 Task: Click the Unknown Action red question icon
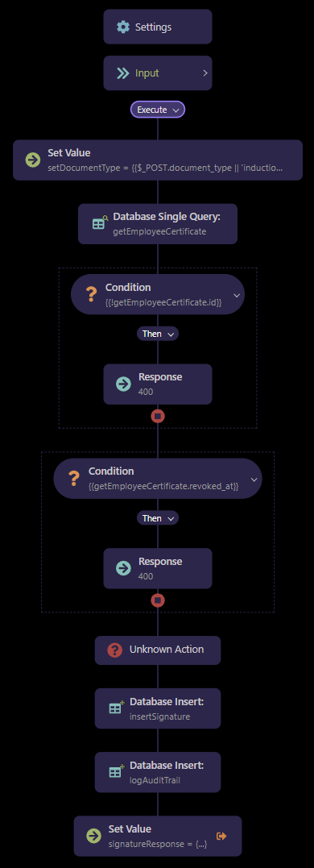pos(114,650)
